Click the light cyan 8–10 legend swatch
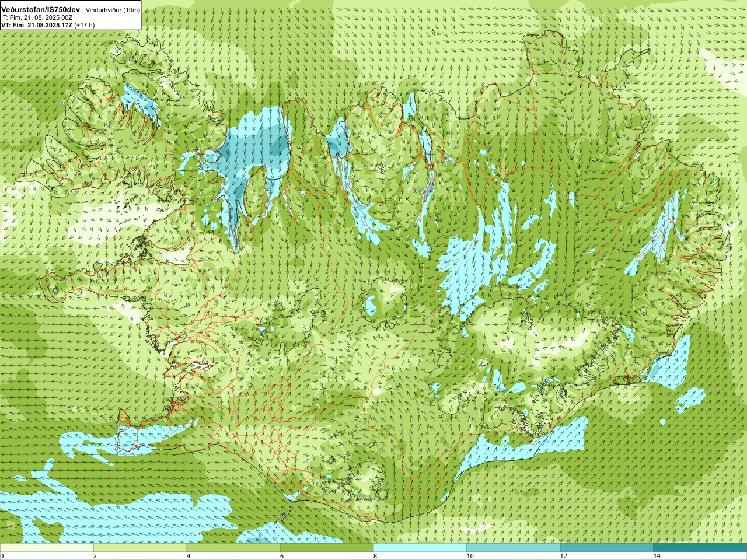Image resolution: width=747 pixels, height=560 pixels. [420, 548]
